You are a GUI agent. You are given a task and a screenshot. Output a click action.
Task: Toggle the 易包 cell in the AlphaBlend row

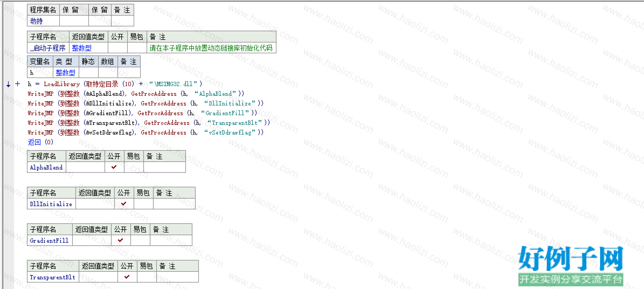(134, 167)
